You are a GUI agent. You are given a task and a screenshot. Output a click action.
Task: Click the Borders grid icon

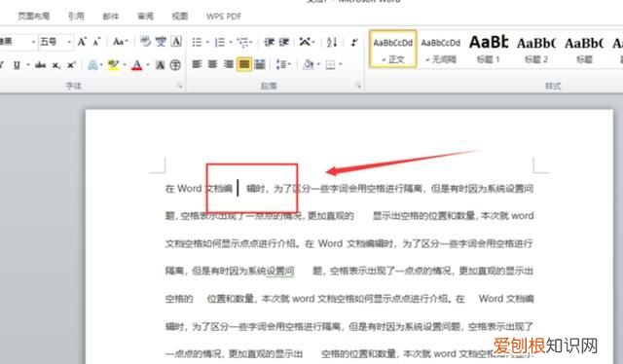point(330,64)
